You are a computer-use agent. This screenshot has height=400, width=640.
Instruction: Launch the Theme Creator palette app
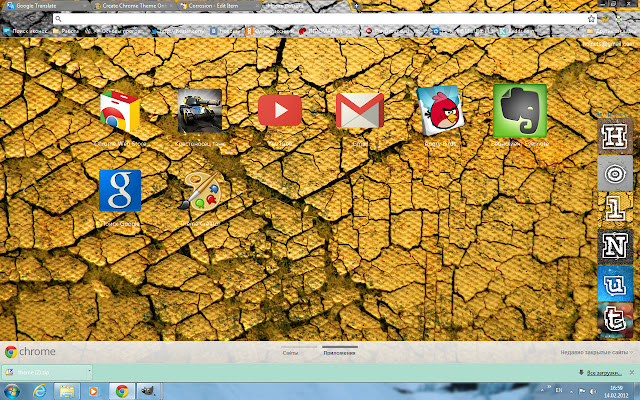pos(200,191)
